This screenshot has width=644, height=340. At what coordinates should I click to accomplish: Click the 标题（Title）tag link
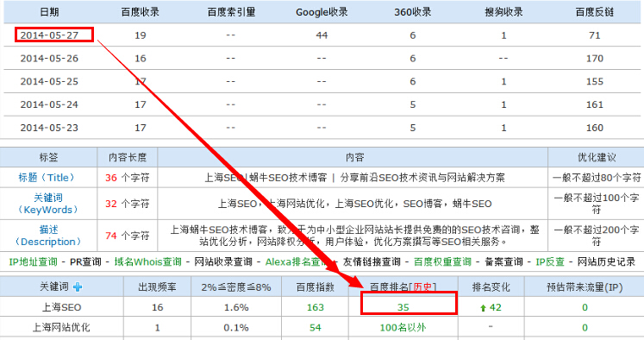pyautogui.click(x=48, y=178)
